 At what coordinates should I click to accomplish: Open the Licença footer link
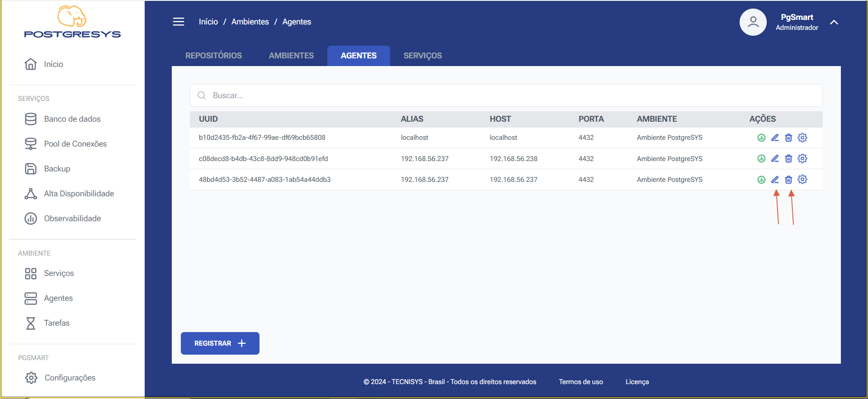[637, 382]
